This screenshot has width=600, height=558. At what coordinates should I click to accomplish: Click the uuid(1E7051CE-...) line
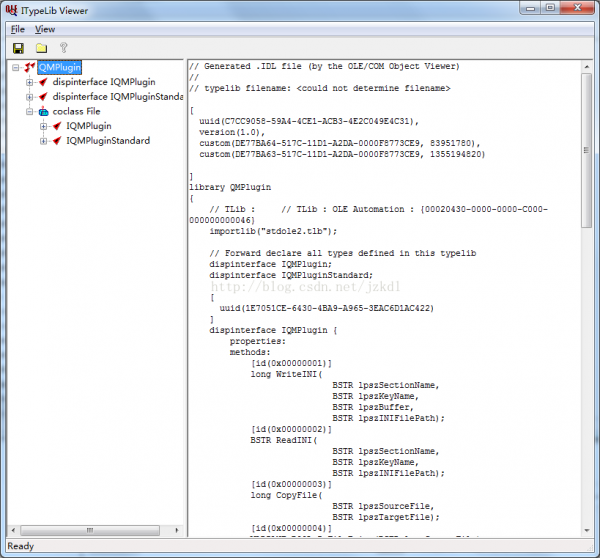(x=326, y=308)
